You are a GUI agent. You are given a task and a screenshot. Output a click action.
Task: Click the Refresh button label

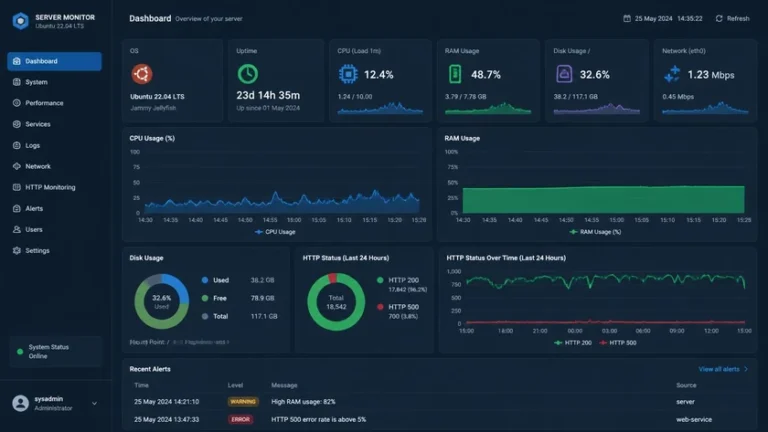(x=738, y=19)
